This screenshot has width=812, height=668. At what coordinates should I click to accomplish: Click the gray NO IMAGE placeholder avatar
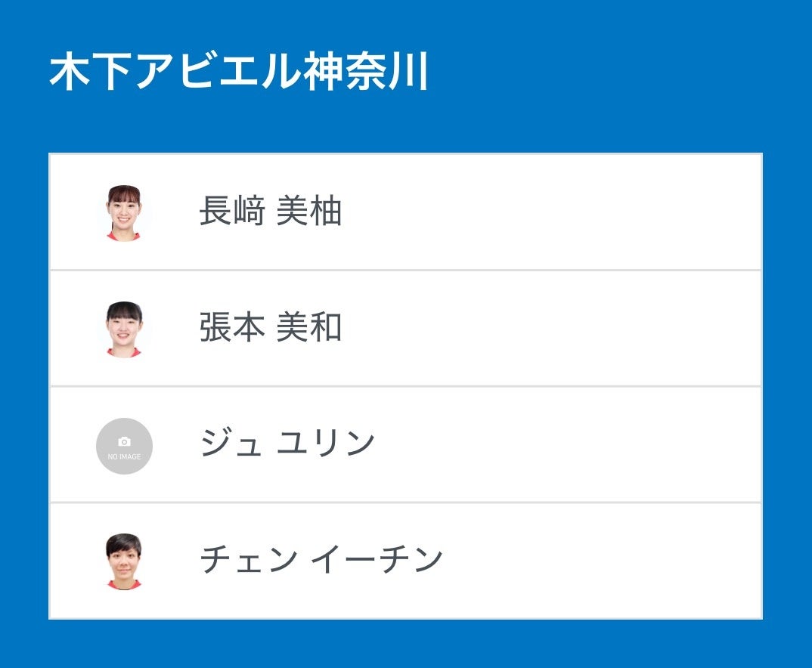124,446
